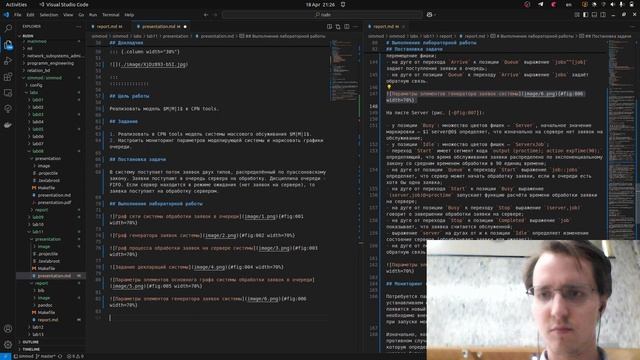Expand the relation_bd folder
Screen dimensions: 640x360
pyautogui.click(x=51, y=71)
